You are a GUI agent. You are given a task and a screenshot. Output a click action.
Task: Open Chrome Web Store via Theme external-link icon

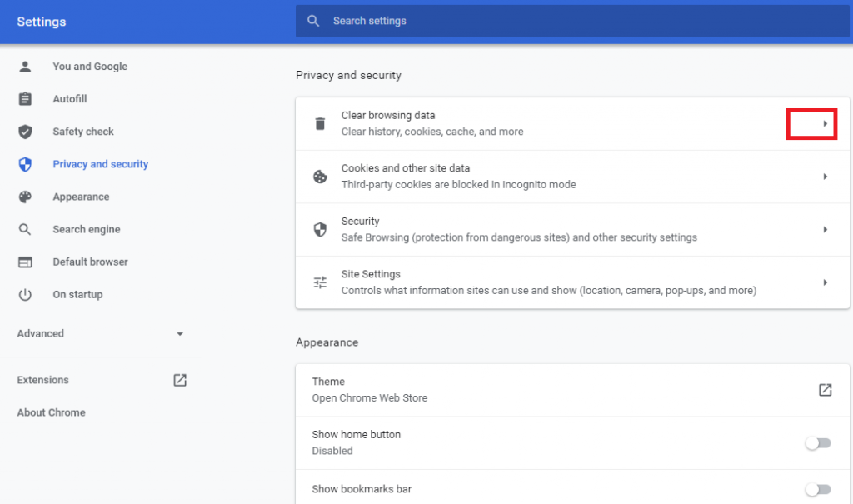(x=825, y=390)
